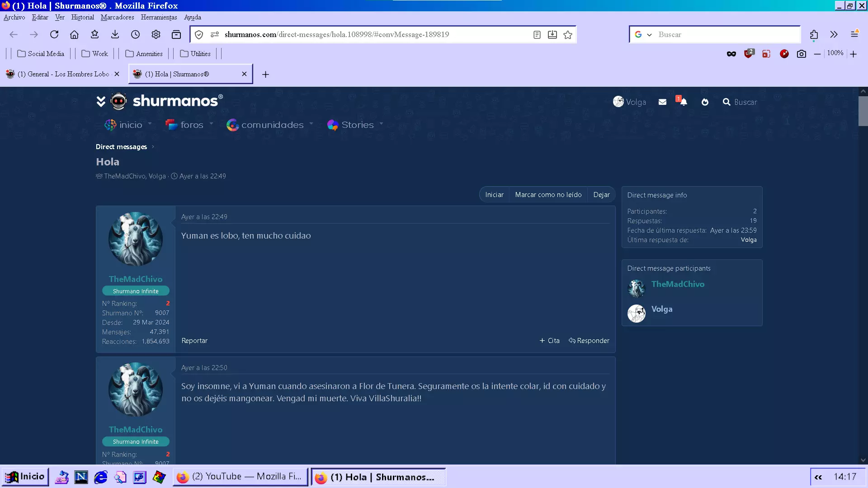
Task: Open the history clock icon
Action: [x=135, y=34]
